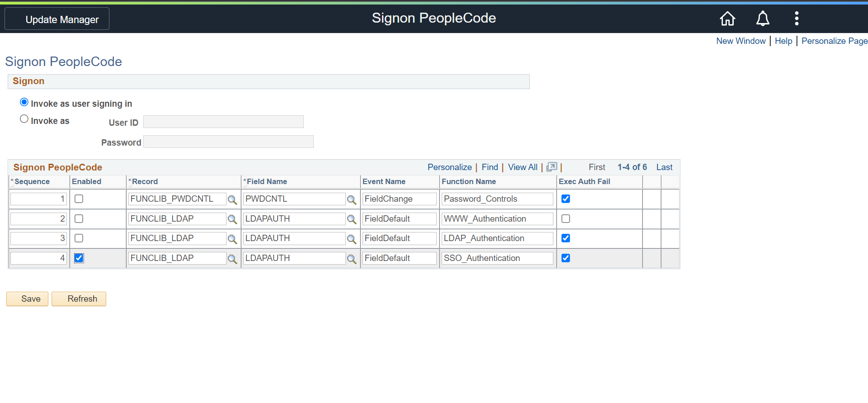Open Field Name lookup in row 4
Image resolution: width=868 pixels, height=403 pixels.
click(352, 259)
